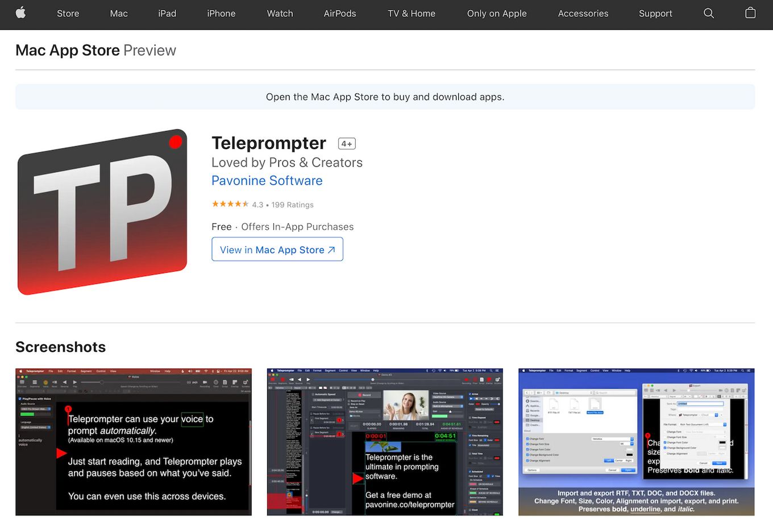773x532 pixels.
Task: Click the Teleprompter TP app icon
Action: pyautogui.click(x=102, y=212)
